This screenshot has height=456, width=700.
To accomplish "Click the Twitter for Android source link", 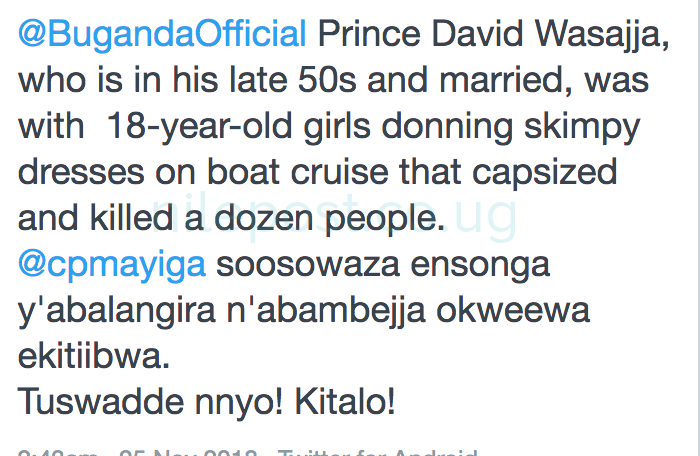I will point(378,453).
